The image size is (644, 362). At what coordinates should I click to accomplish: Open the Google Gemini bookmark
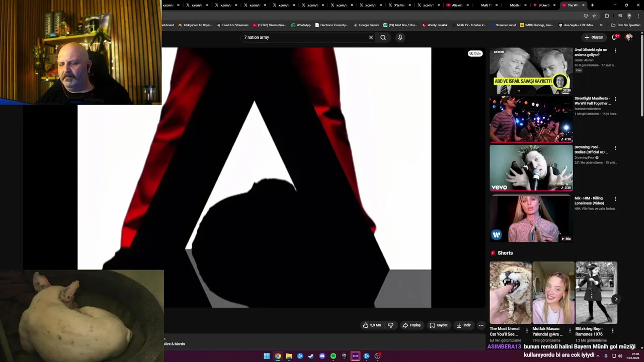click(x=366, y=25)
